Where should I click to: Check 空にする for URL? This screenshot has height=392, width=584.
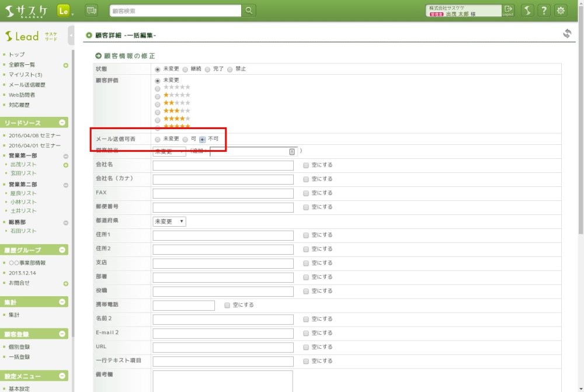tap(306, 347)
